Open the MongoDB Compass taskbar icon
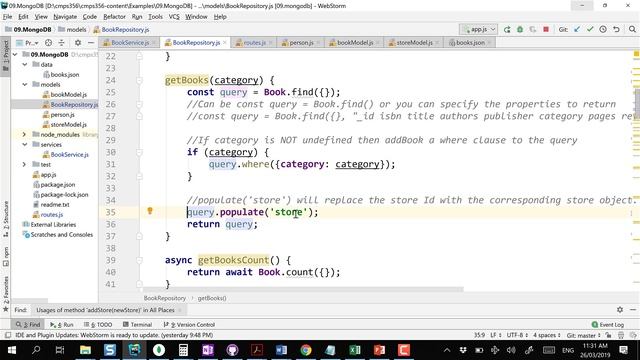This screenshot has width=640, height=360. pyautogui.click(x=159, y=350)
